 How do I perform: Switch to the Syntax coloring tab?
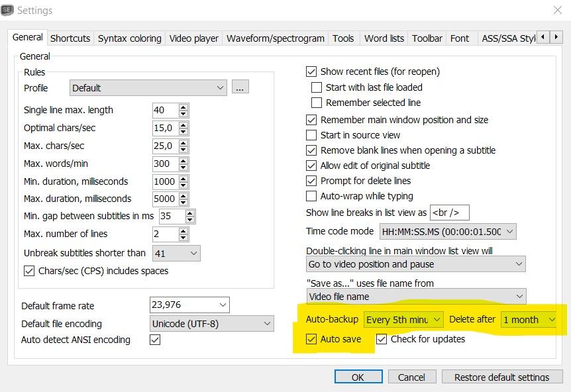coord(129,38)
